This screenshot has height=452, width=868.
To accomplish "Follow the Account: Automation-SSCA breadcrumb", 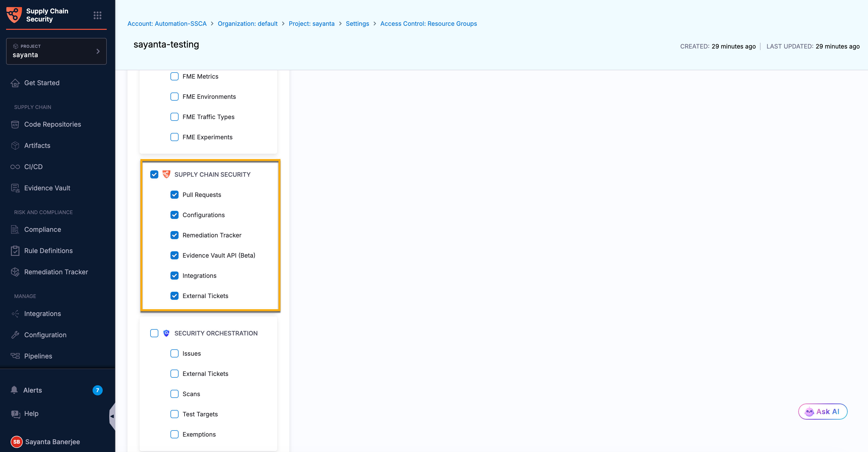I will point(167,24).
